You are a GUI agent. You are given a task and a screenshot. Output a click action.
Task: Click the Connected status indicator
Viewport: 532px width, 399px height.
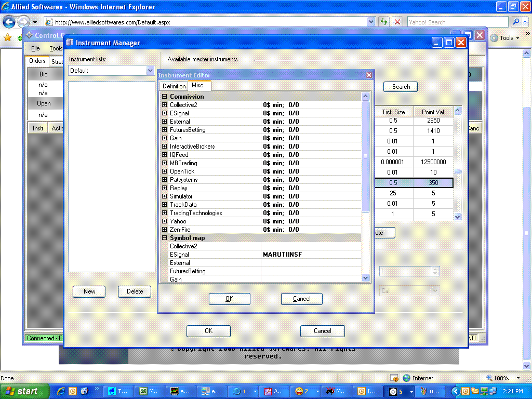(x=44, y=338)
